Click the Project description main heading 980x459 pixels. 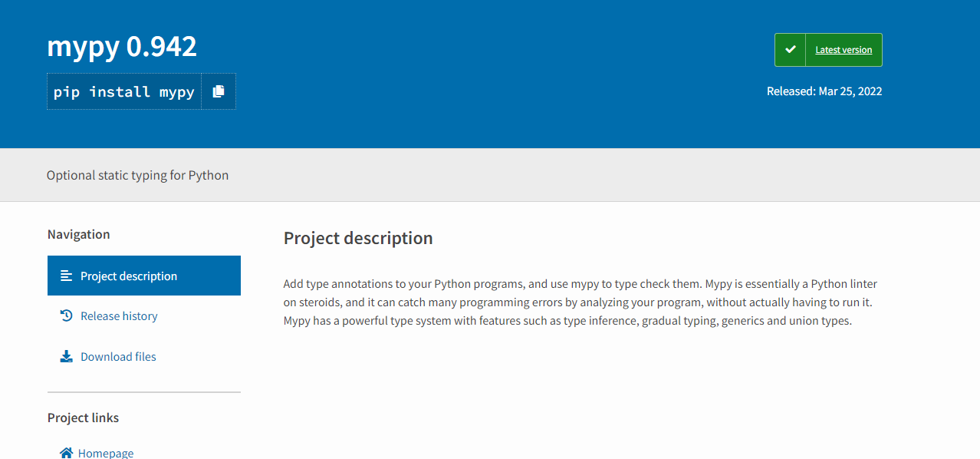(358, 238)
